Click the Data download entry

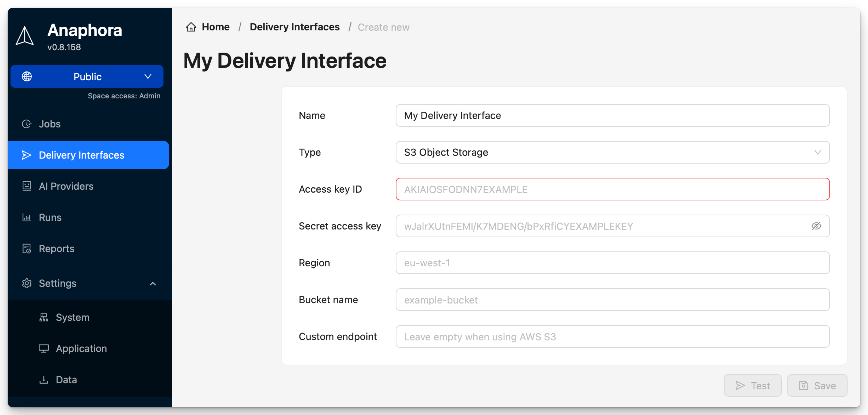(66, 380)
